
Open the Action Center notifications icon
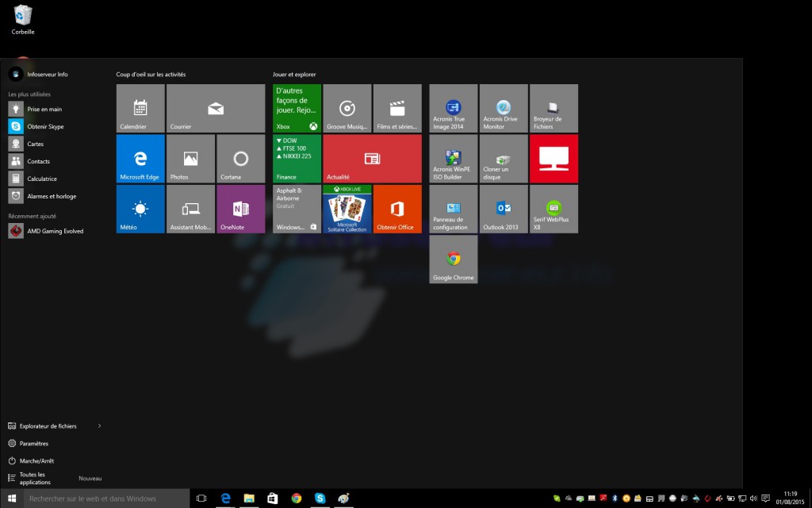[765, 498]
